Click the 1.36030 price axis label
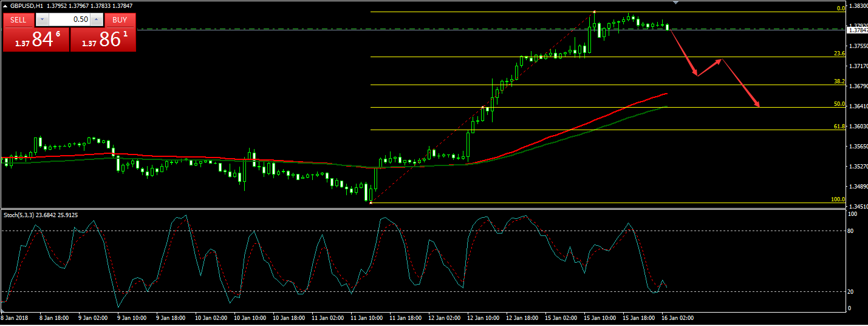Image resolution: width=868 pixels, height=326 pixels. tap(858, 127)
